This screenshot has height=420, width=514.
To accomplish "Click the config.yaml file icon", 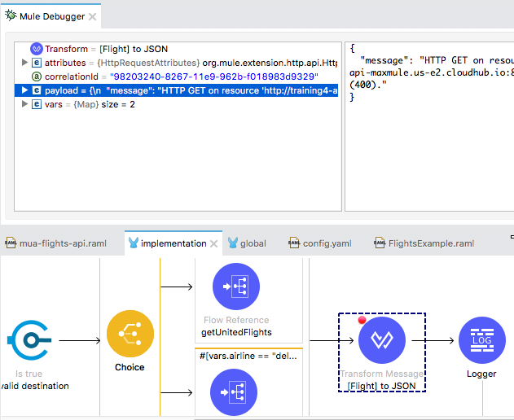I will click(x=294, y=243).
